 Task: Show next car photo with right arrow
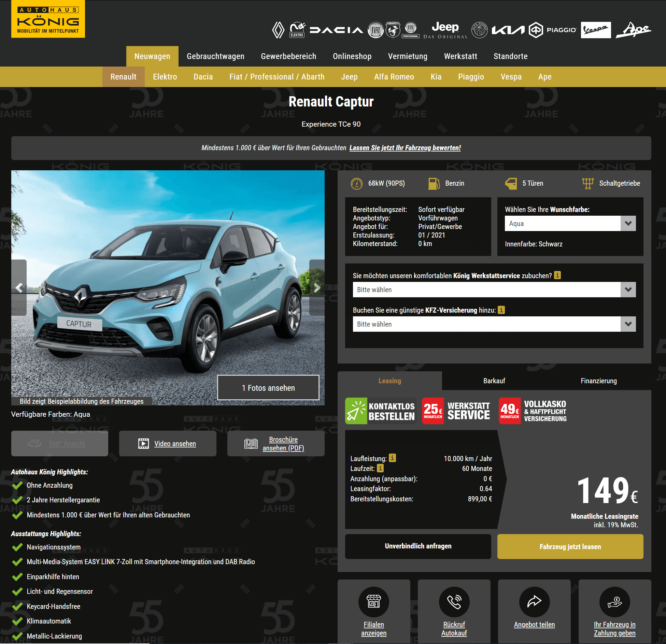tap(317, 288)
